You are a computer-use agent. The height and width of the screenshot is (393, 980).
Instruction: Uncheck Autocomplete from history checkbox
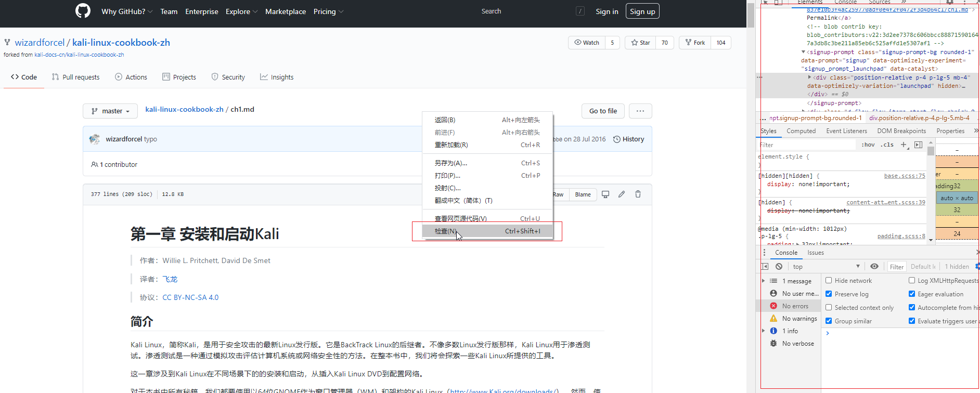[912, 308]
